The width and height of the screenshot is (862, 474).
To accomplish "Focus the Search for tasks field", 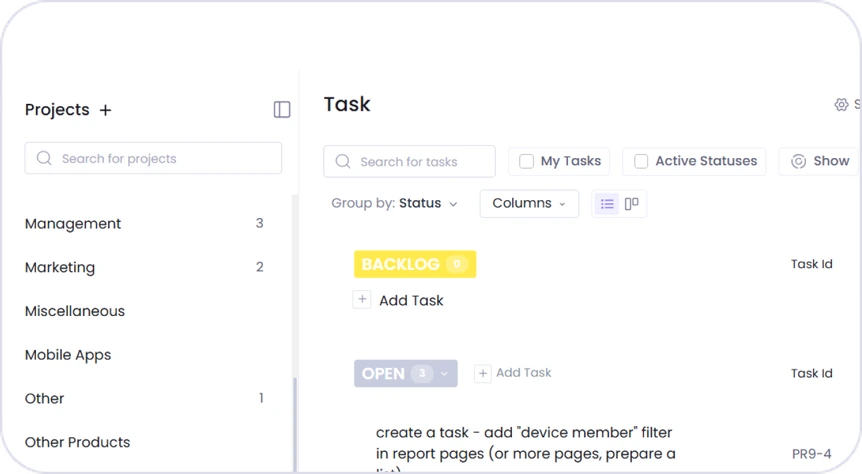I will [410, 161].
